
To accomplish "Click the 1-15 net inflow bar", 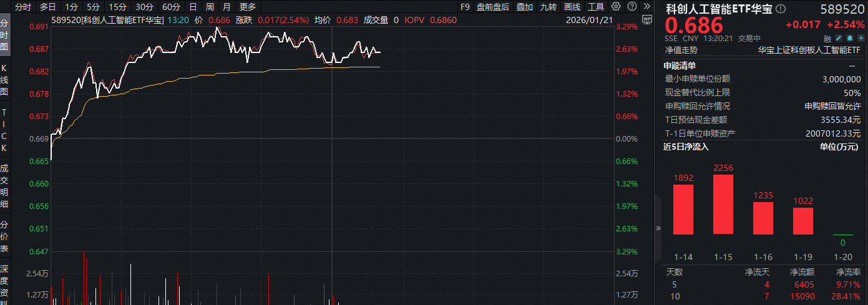I will pyautogui.click(x=723, y=204).
